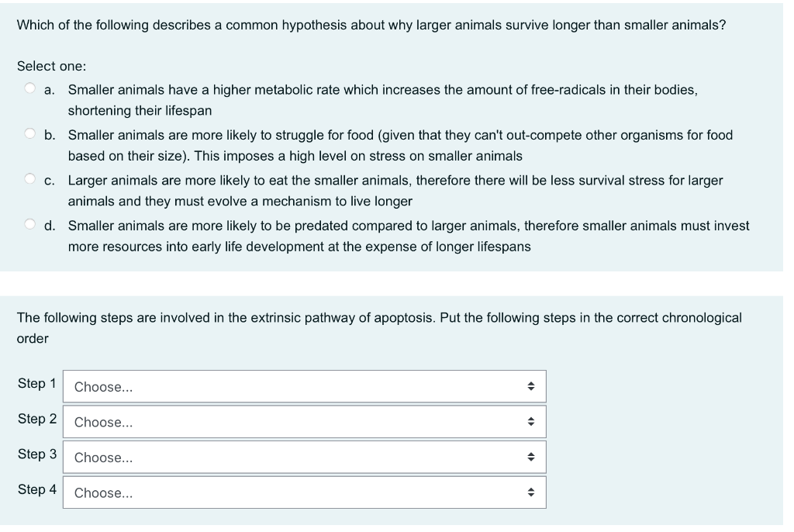This screenshot has width=794, height=532.
Task: Click the answer text about free-radicals
Action: (x=381, y=90)
